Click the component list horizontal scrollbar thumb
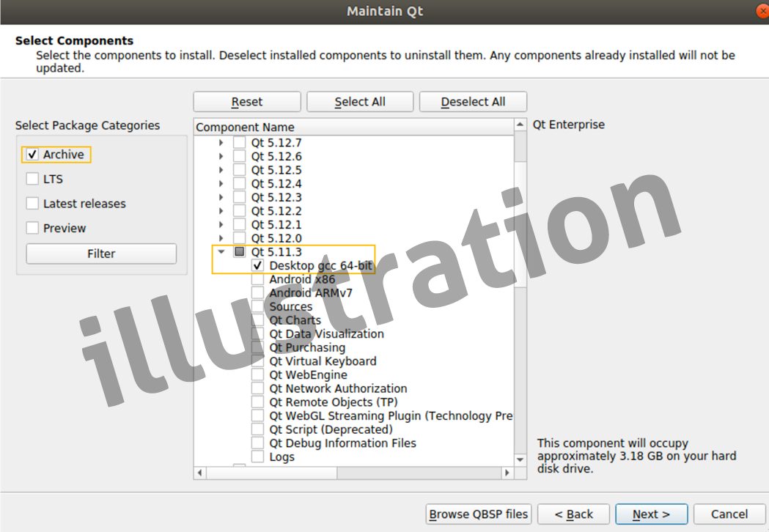The width and height of the screenshot is (769, 532). click(x=272, y=473)
